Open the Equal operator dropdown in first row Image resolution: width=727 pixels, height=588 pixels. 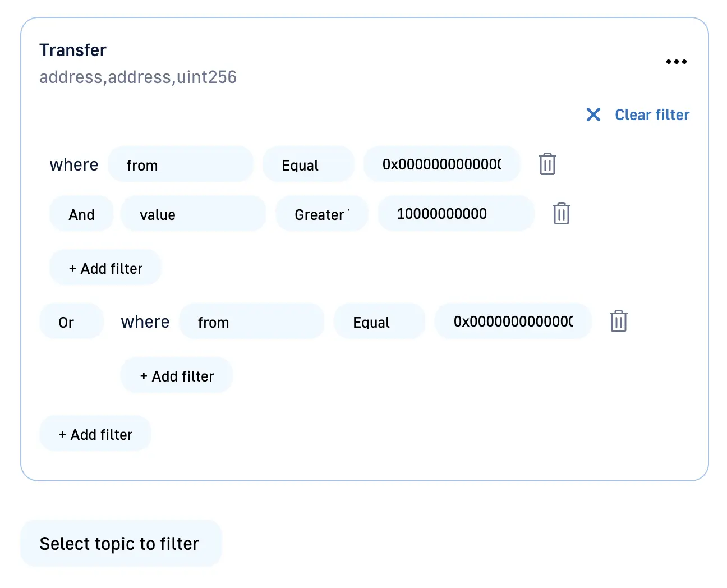pyautogui.click(x=308, y=164)
